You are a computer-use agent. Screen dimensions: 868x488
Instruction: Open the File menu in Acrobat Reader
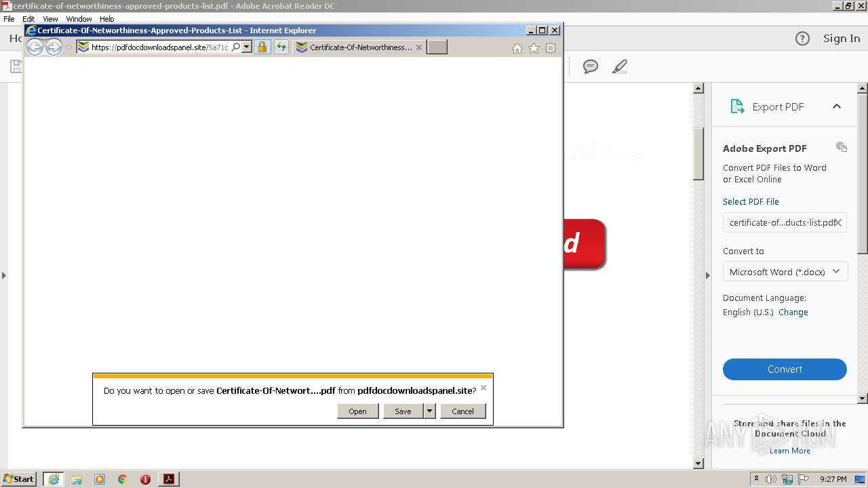coord(9,19)
